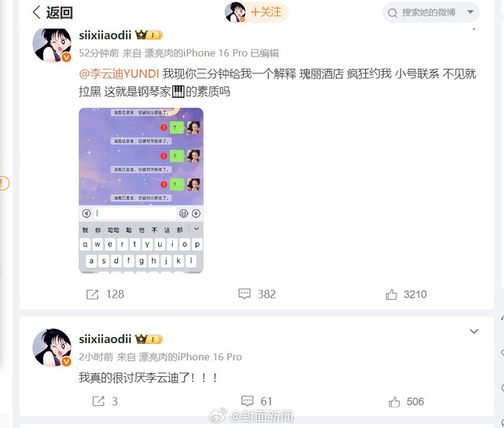Open the second post's siixiiaodii avatar
The height and width of the screenshot is (428, 504).
coord(52,347)
